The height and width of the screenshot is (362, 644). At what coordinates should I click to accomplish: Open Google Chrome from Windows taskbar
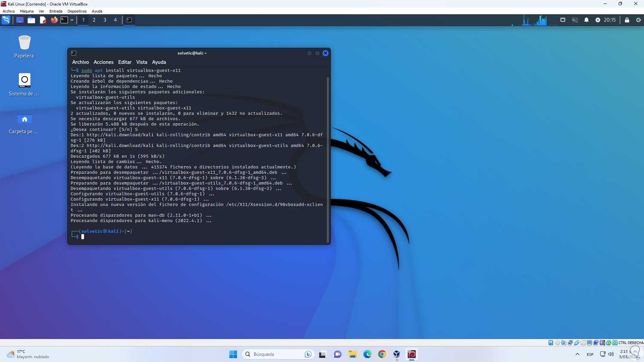pyautogui.click(x=382, y=354)
